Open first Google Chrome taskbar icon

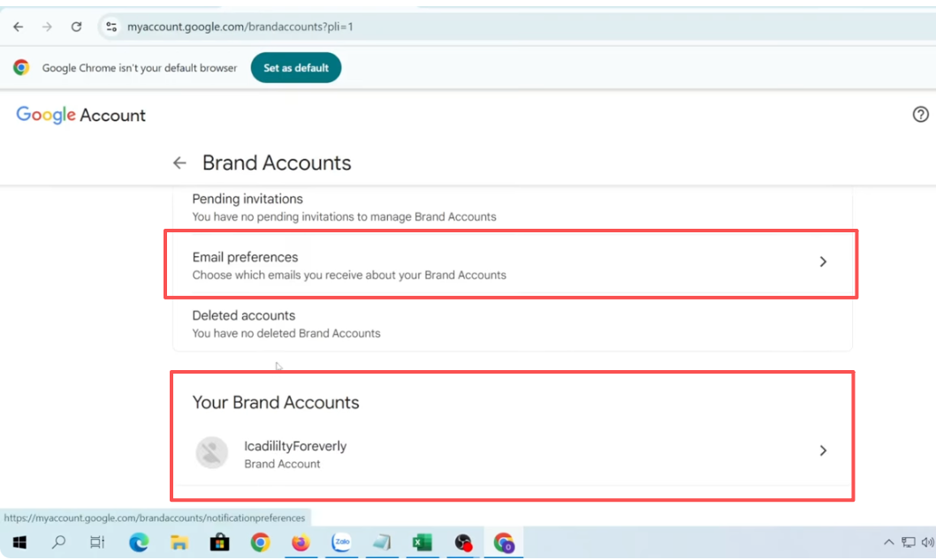click(x=260, y=542)
